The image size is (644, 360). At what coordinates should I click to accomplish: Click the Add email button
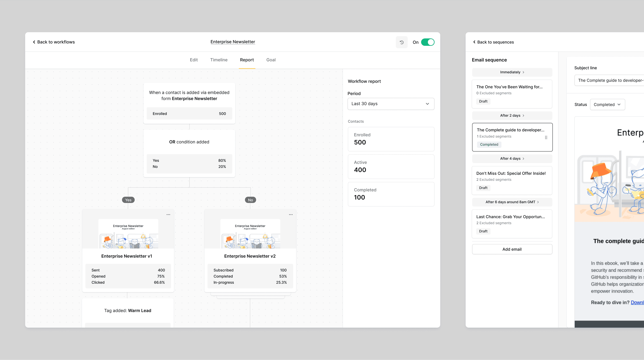pos(512,249)
